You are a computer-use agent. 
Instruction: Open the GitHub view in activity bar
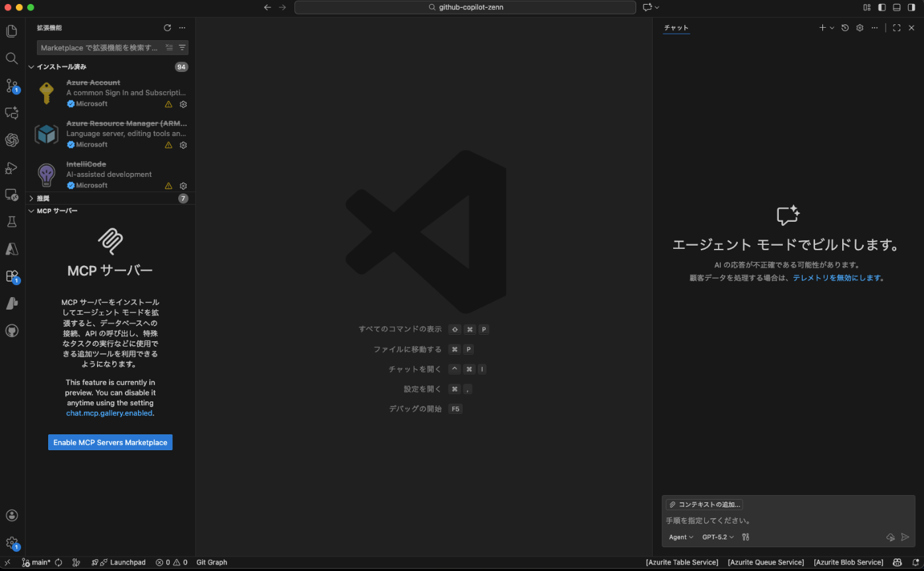pos(11,331)
